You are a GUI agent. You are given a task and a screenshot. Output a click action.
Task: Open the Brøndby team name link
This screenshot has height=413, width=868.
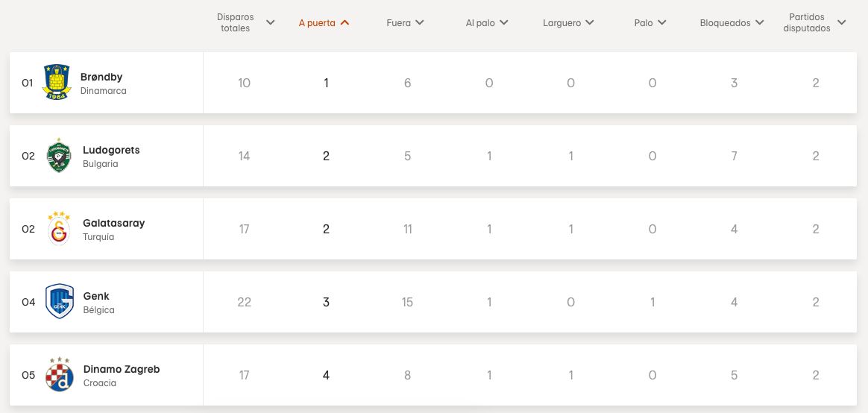click(101, 77)
